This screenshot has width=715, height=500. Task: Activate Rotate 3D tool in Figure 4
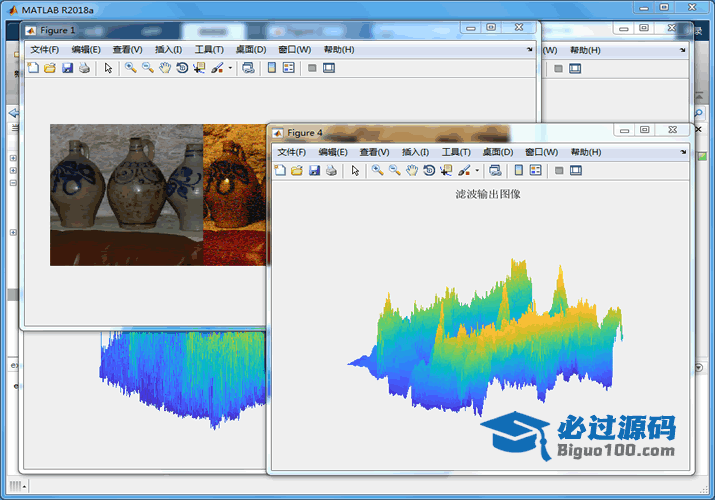[428, 171]
